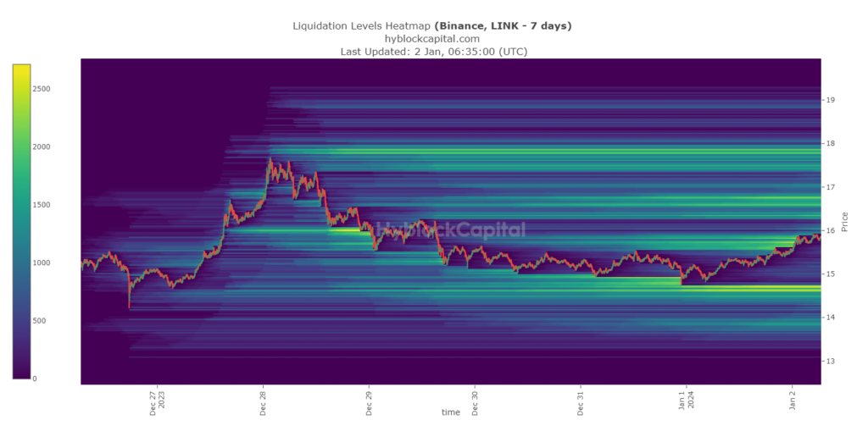The width and height of the screenshot is (868, 431).
Task: Click the 13 price tick label
Action: coord(832,361)
